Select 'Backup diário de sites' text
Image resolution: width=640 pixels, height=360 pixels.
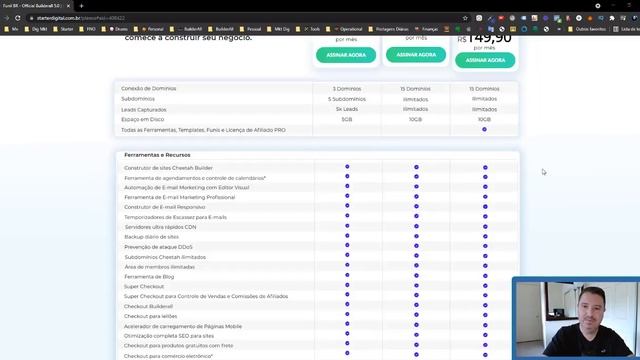(x=151, y=237)
